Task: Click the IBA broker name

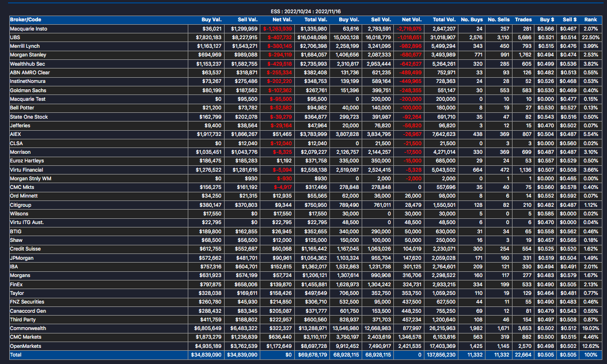Action: pos(14,267)
